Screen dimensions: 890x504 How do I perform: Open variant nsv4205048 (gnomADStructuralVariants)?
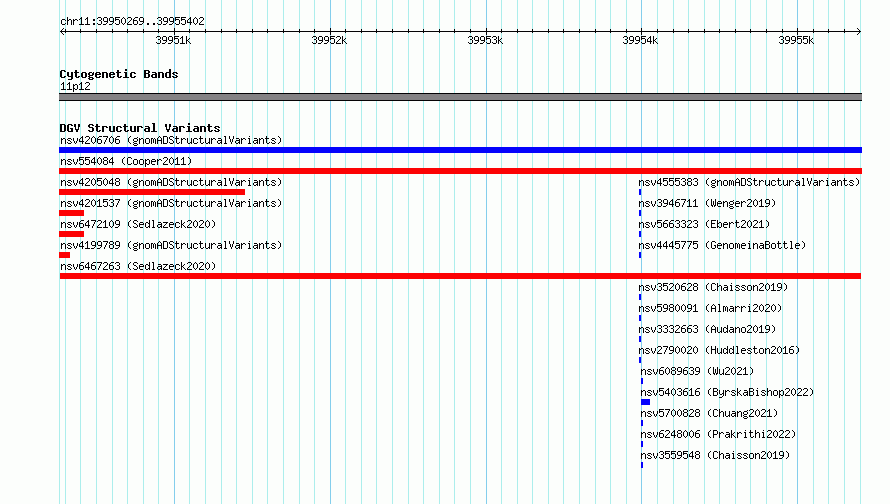[171, 182]
